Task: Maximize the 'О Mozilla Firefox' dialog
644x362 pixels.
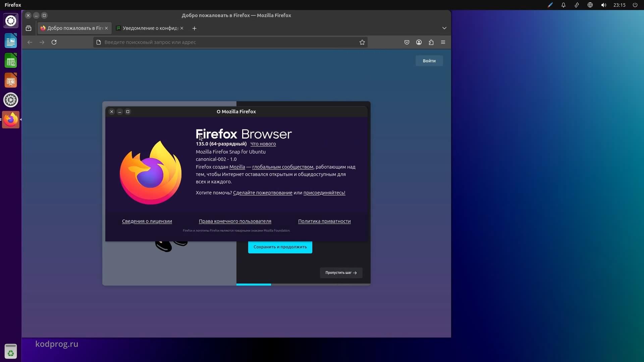Action: click(128, 112)
